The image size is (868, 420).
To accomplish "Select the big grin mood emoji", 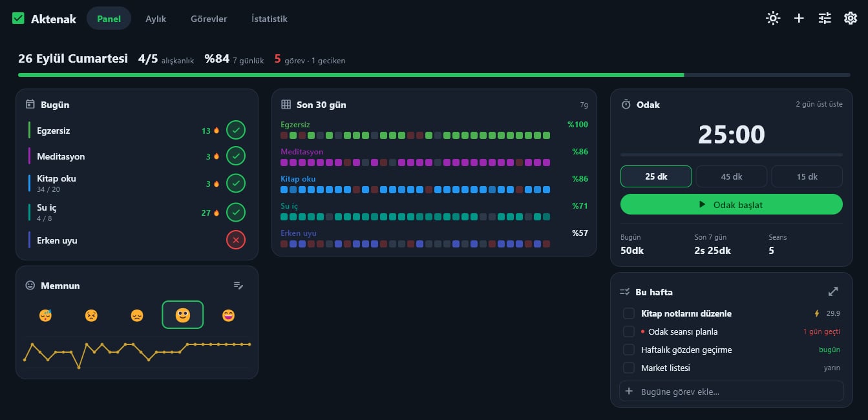I will tap(229, 315).
